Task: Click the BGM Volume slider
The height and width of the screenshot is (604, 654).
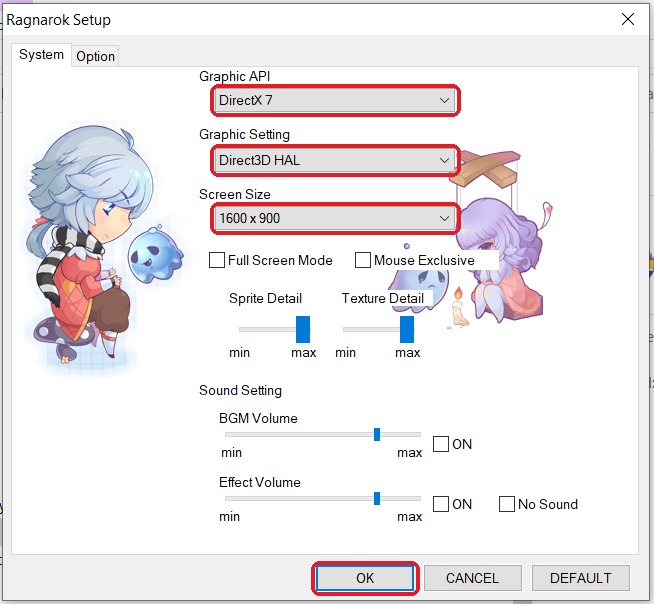Action: click(x=323, y=434)
